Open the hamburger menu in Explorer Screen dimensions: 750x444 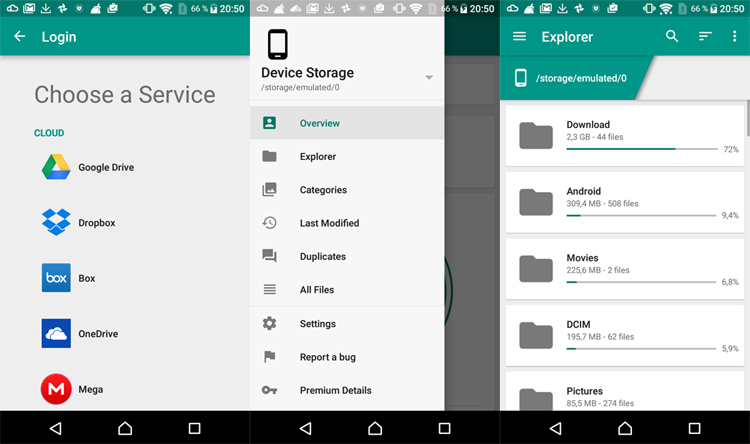pyautogui.click(x=519, y=36)
